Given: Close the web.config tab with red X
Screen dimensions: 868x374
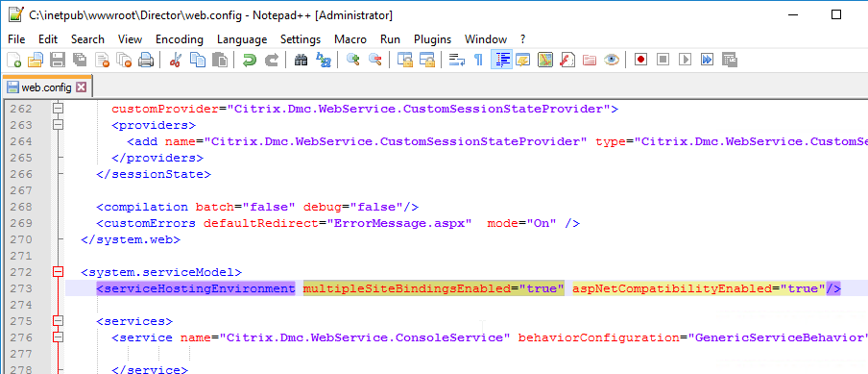Looking at the screenshot, I should [82, 87].
